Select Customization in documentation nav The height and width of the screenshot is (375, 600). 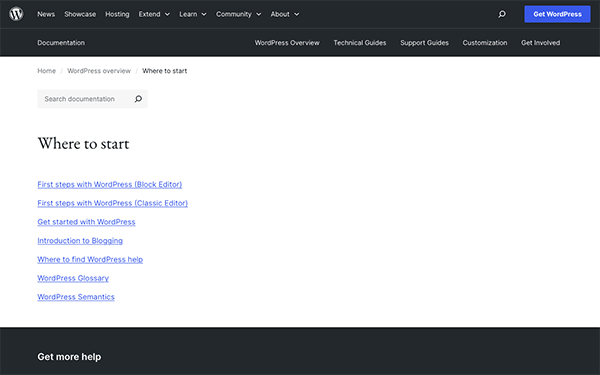pos(485,43)
